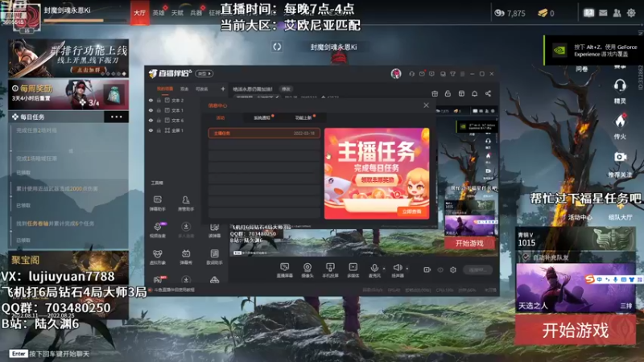Click the 修改 button beside stream title
The width and height of the screenshot is (644, 362).
pyautogui.click(x=286, y=89)
